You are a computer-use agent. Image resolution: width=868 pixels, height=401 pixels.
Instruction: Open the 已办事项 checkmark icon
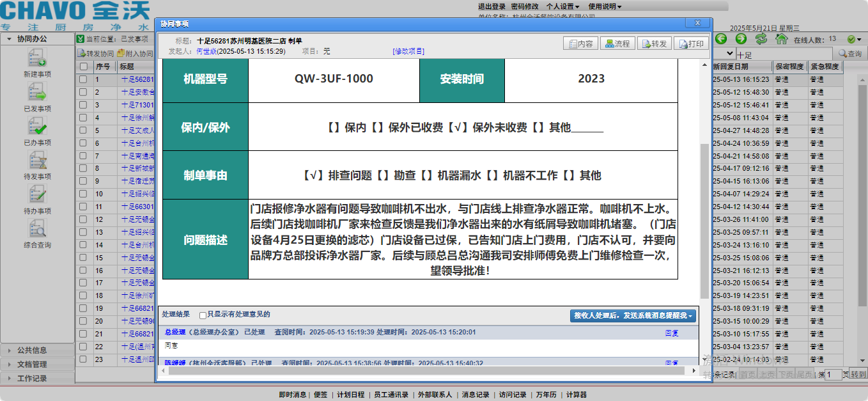37,127
